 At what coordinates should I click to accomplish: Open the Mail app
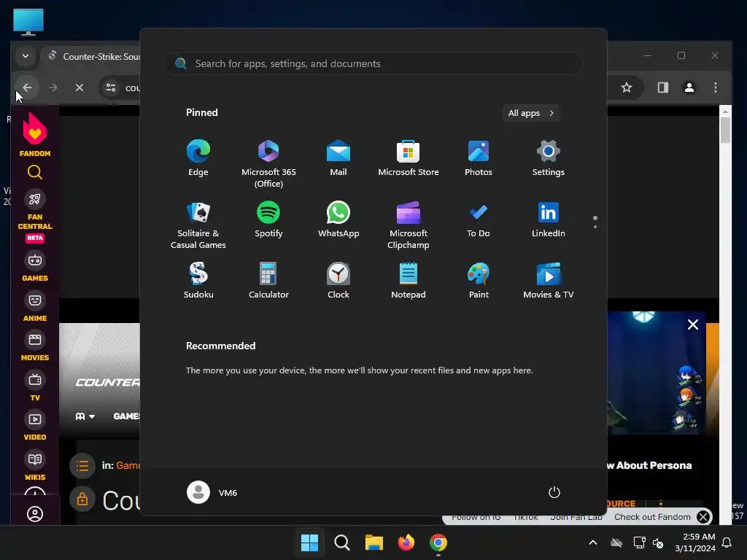[x=338, y=158]
